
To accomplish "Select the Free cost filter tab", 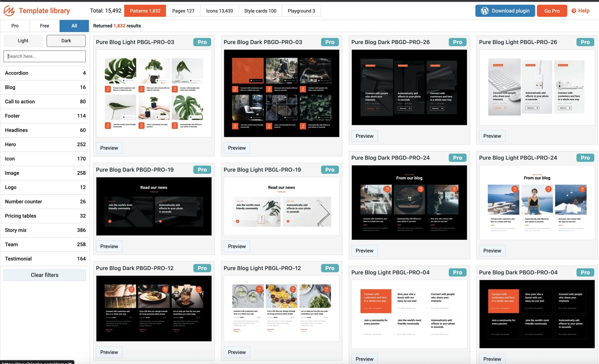I will click(44, 26).
